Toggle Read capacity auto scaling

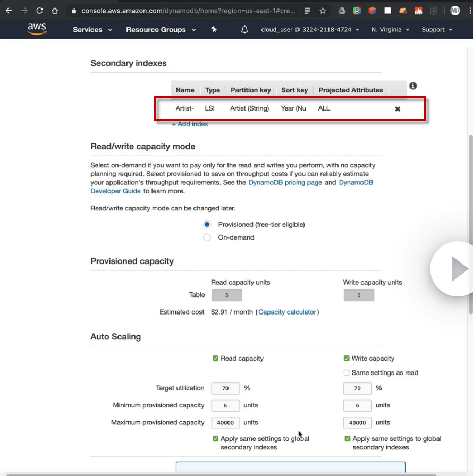[x=216, y=359]
